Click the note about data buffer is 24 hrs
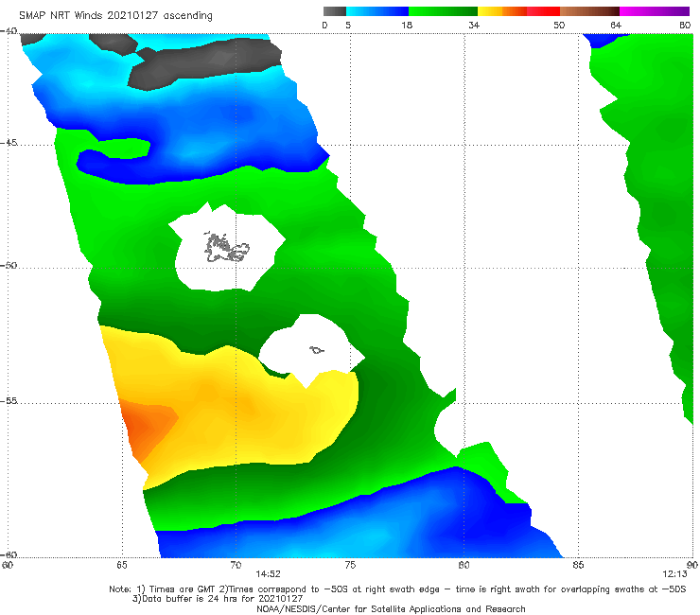The width and height of the screenshot is (700, 615). (x=218, y=599)
